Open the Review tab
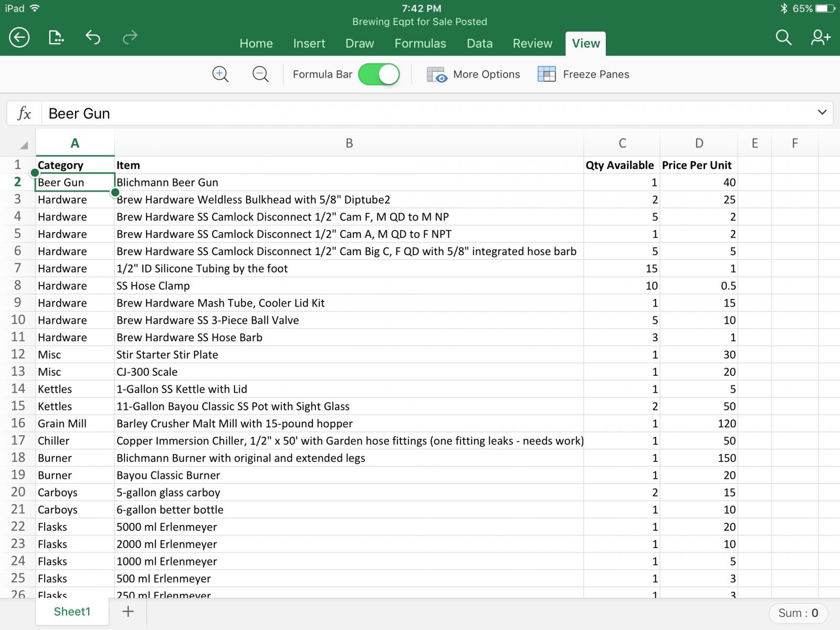The height and width of the screenshot is (630, 840). coord(532,44)
